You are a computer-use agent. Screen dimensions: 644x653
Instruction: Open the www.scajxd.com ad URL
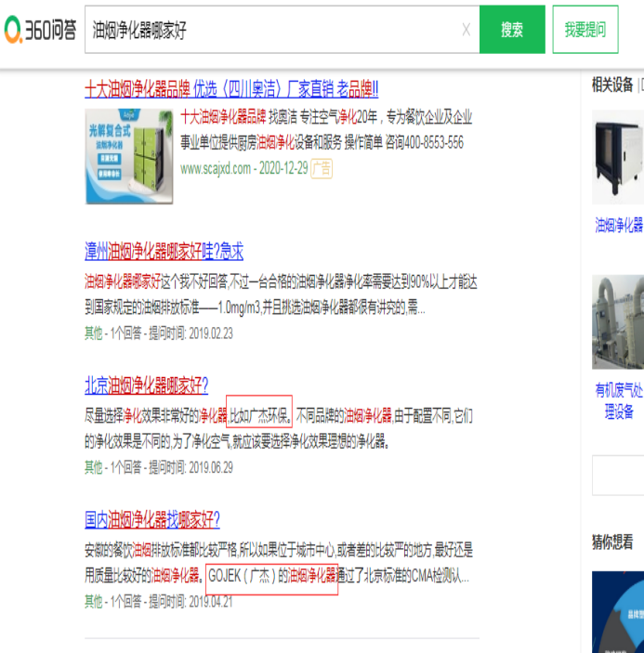pyautogui.click(x=216, y=169)
